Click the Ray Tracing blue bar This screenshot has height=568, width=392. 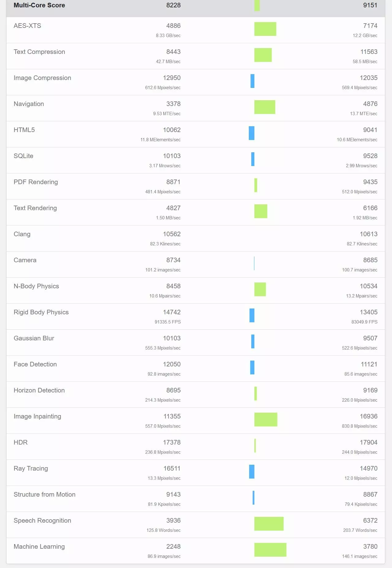click(252, 471)
